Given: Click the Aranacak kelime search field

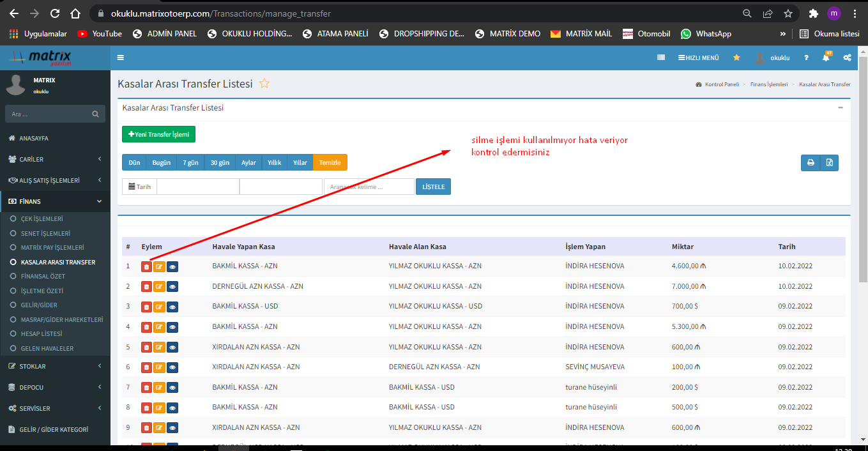Looking at the screenshot, I should click(x=369, y=187).
